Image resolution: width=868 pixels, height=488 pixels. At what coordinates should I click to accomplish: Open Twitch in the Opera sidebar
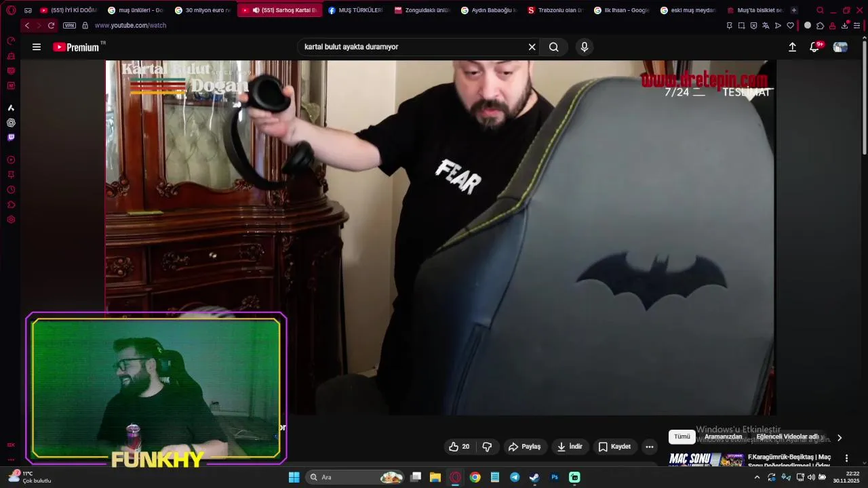[11, 138]
